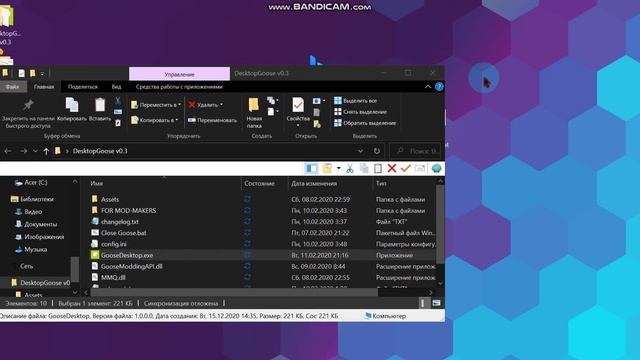Viewport: 640px width, 360px height.
Task: Click the refresh button beside address bar
Action: coord(377,151)
